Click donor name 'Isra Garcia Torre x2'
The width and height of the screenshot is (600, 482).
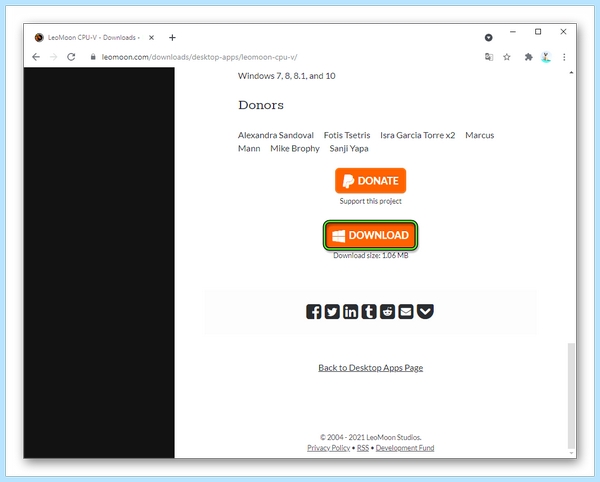417,135
